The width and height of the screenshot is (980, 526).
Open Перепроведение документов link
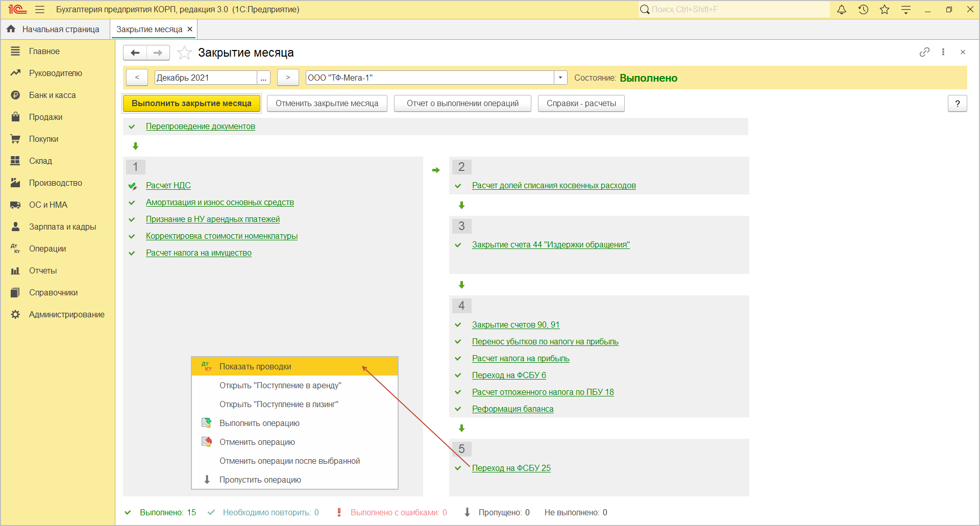201,127
